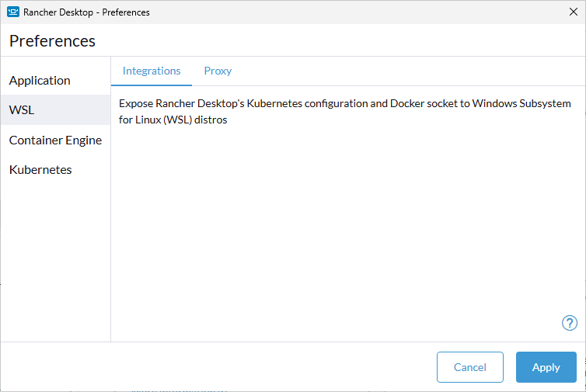The width and height of the screenshot is (586, 392).
Task: Select WSL in the sidebar
Action: (x=22, y=110)
